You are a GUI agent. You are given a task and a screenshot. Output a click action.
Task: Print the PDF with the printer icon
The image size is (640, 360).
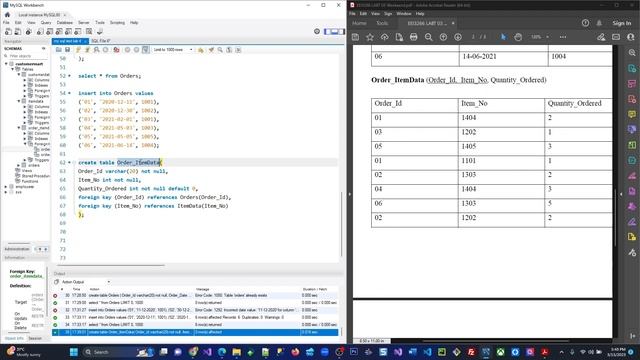pyautogui.click(x=413, y=37)
